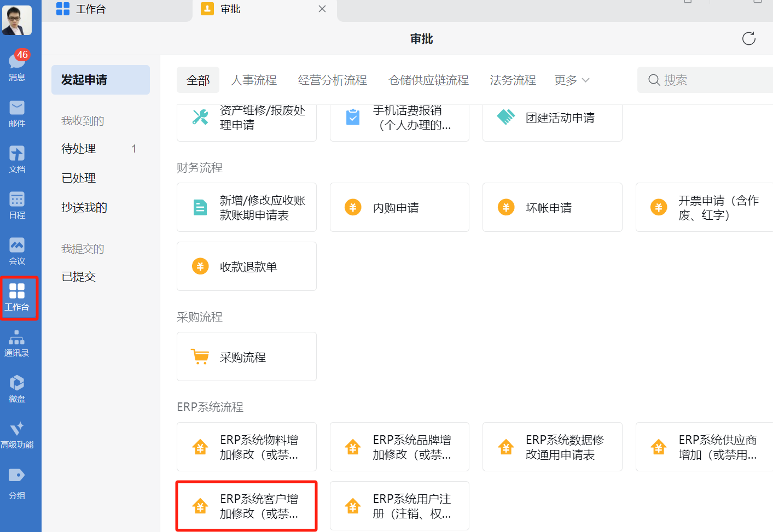Switch to the 工作台 tab
The height and width of the screenshot is (532, 773).
pyautogui.click(x=117, y=10)
